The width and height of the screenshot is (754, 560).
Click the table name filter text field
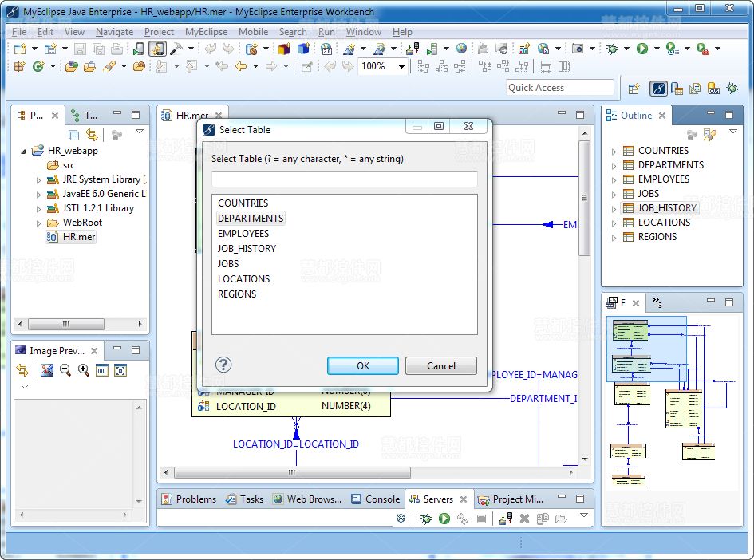pos(344,179)
